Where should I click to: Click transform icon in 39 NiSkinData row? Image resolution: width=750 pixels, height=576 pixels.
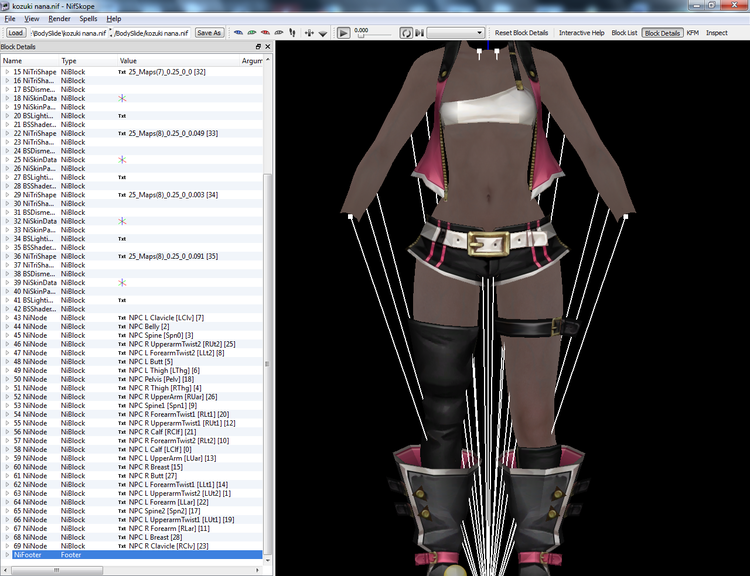tap(122, 283)
